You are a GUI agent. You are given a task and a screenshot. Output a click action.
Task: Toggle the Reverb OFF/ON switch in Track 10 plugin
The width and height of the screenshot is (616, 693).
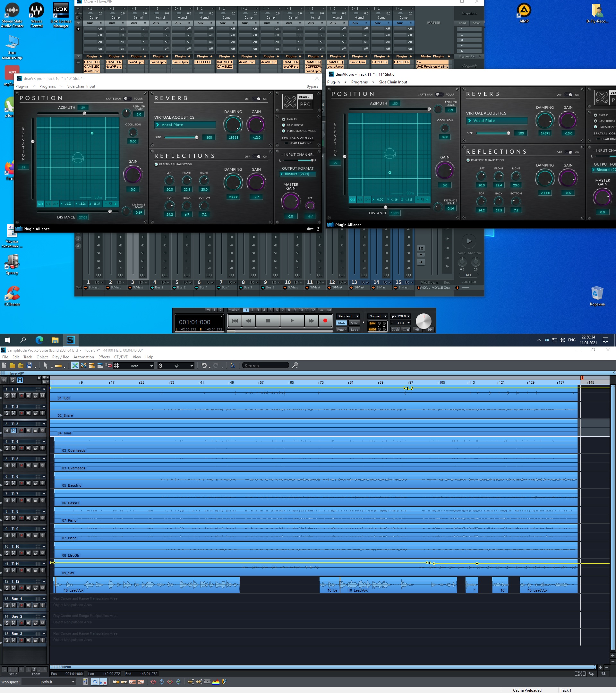257,99
